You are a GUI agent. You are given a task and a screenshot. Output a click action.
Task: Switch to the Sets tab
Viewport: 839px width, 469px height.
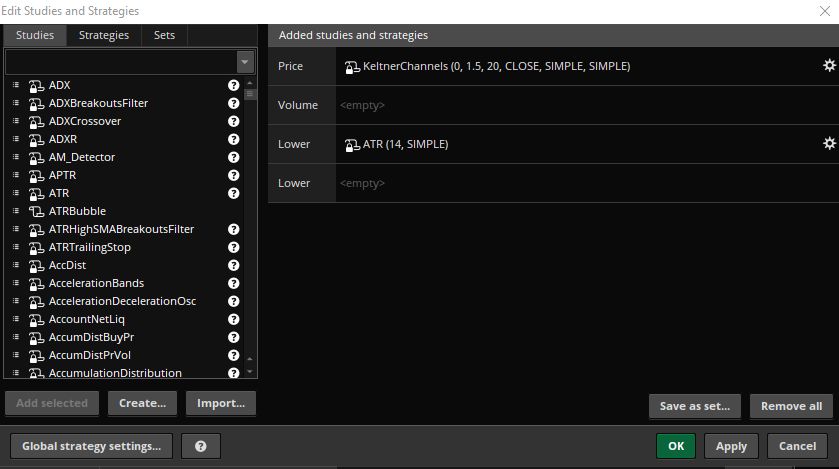(164, 35)
